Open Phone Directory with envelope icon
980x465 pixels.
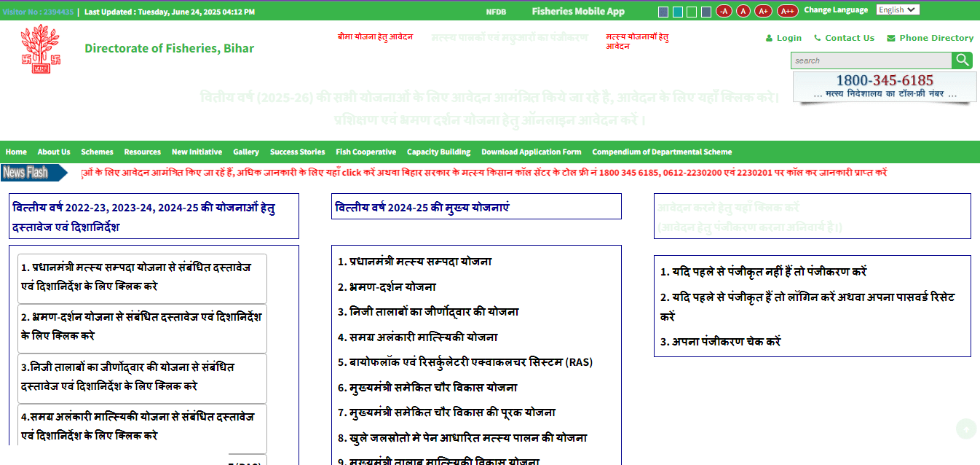936,38
